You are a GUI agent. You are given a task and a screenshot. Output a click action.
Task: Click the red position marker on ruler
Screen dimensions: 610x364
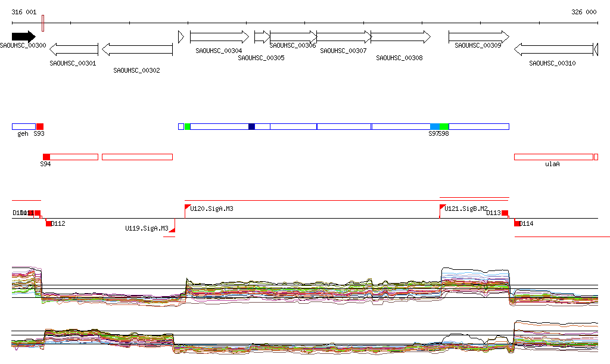tap(43, 23)
